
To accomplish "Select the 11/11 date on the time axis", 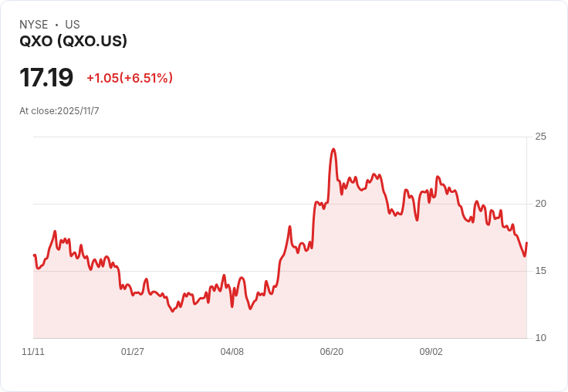I will [33, 351].
